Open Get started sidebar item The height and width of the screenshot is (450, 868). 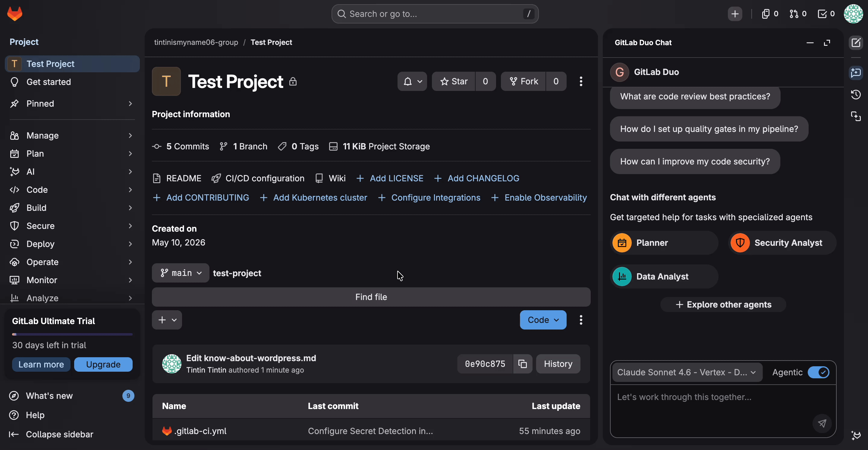(x=72, y=82)
